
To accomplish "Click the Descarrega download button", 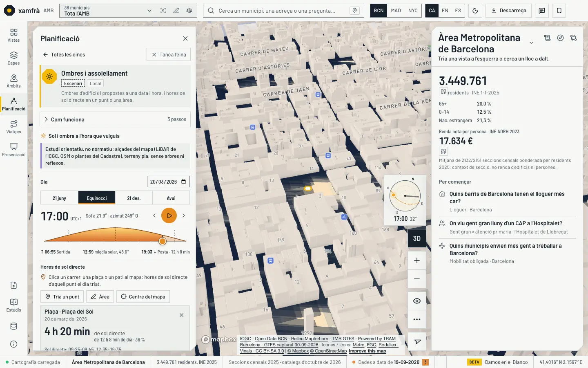I will tap(508, 11).
